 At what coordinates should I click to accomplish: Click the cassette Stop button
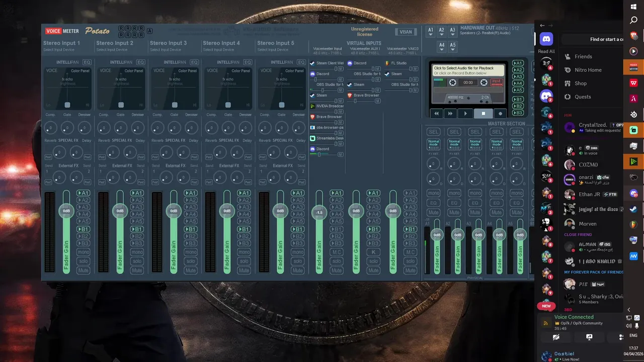484,114
